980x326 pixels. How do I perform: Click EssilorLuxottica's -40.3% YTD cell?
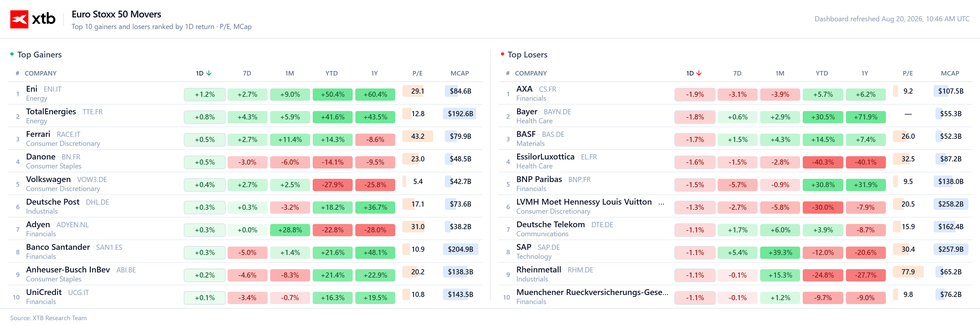tap(823, 162)
